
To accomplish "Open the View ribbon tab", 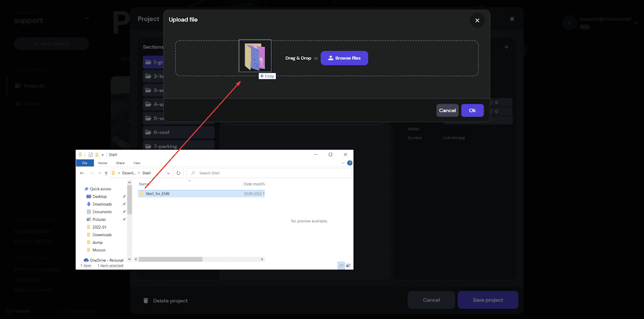I will click(x=137, y=163).
